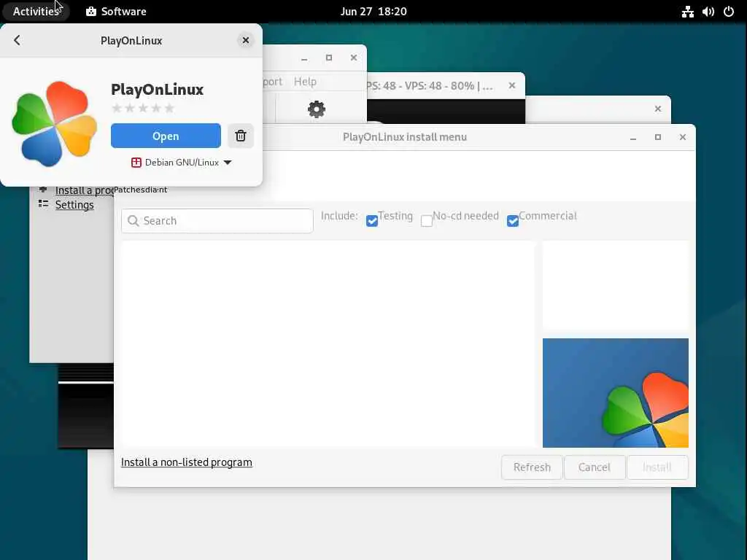Open the Help menu in PlayOnLinux window
This screenshot has height=560, width=747.
305,82
